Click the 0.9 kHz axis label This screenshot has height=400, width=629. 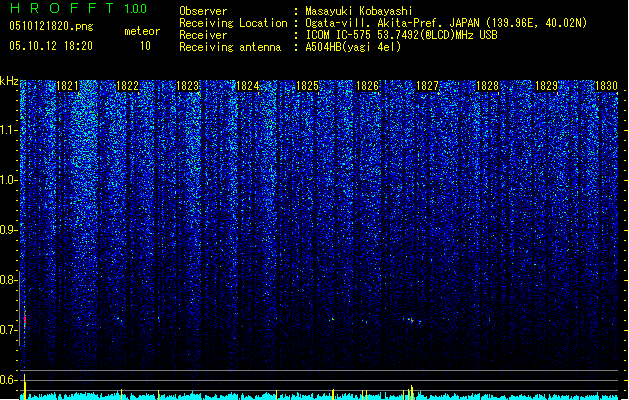(8, 230)
